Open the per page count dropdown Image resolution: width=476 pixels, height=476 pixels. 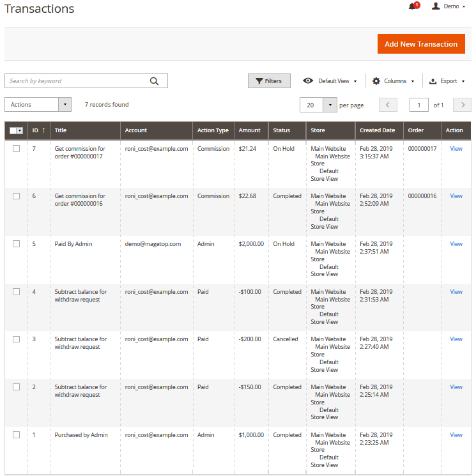[330, 105]
